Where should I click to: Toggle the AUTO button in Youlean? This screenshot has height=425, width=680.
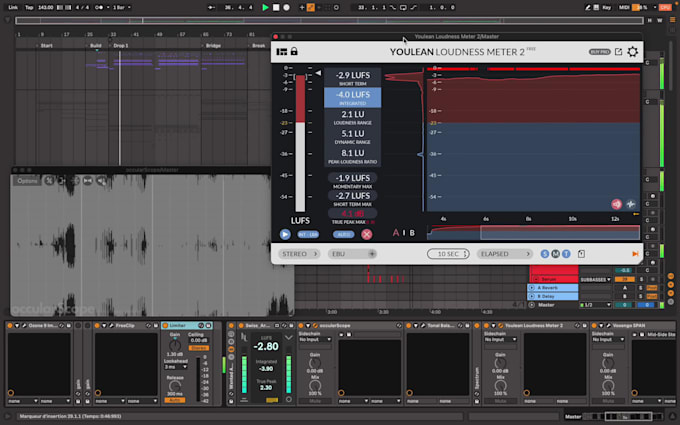click(x=343, y=234)
